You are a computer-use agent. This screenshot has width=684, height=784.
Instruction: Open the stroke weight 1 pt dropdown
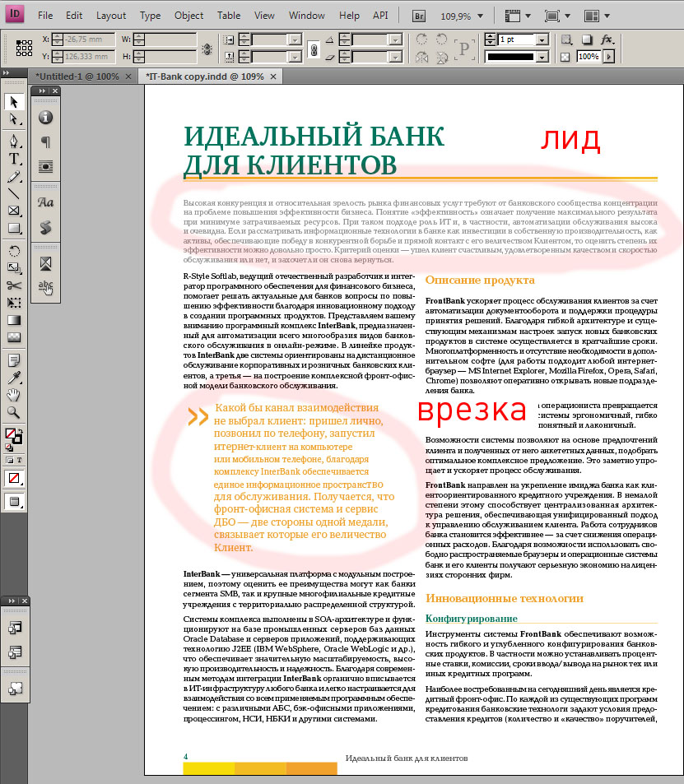pos(542,39)
